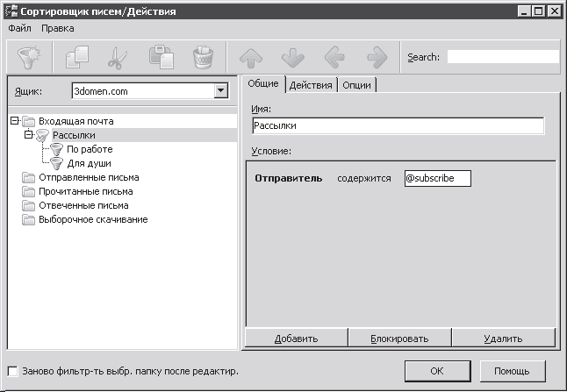Select the По работе filter
The height and width of the screenshot is (392, 567).
(90, 149)
